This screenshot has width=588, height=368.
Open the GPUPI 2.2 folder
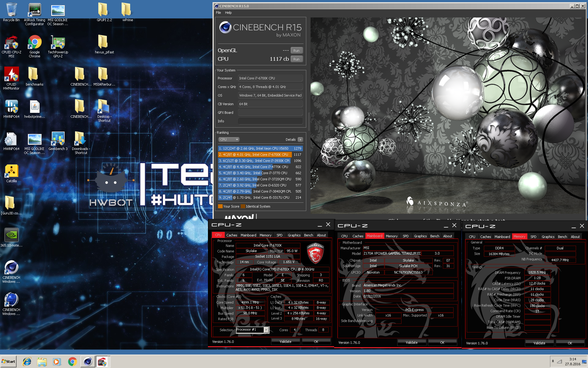coord(104,12)
